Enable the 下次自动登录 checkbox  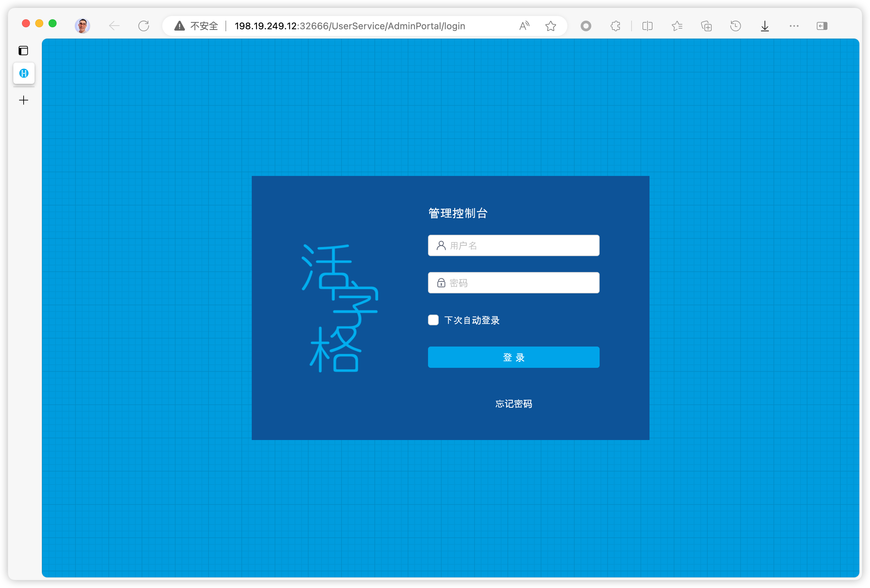(433, 320)
